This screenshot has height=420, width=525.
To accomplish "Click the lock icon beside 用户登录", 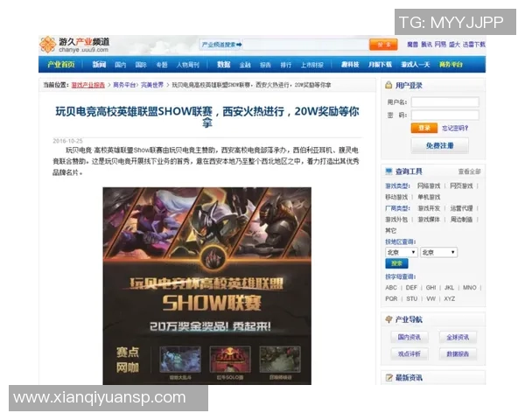I will click(388, 85).
